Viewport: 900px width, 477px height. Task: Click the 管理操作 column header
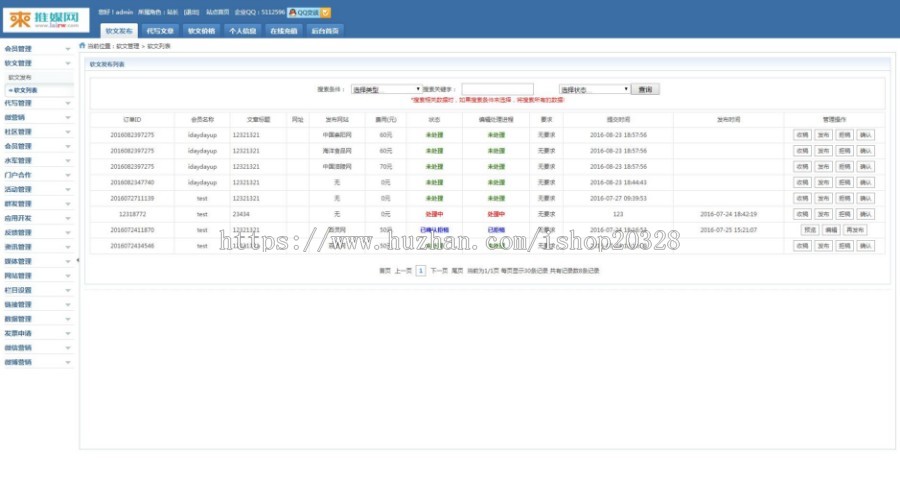coord(834,119)
